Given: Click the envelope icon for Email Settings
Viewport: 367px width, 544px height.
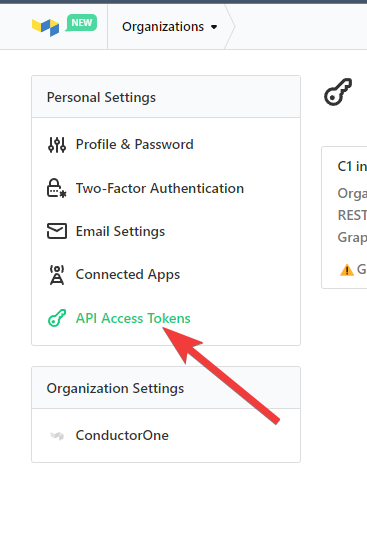Looking at the screenshot, I should tap(57, 231).
